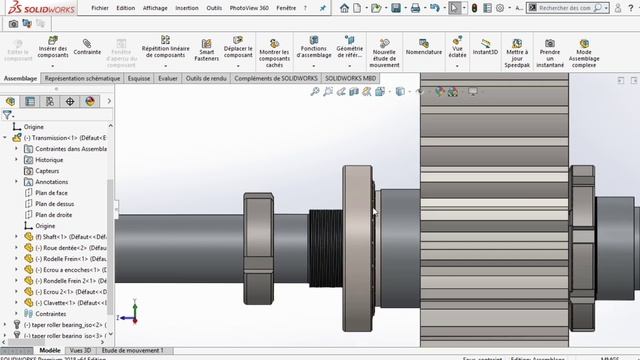Select Plan de face in tree
This screenshot has width=640, height=360.
tap(51, 193)
